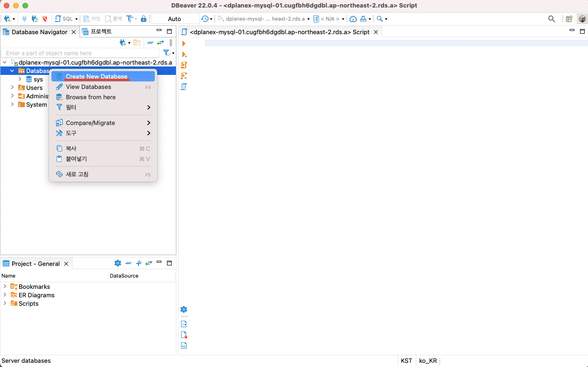Image resolution: width=588 pixels, height=367 pixels.
Task: Click the Project panel configuration gear icon
Action: 118,263
